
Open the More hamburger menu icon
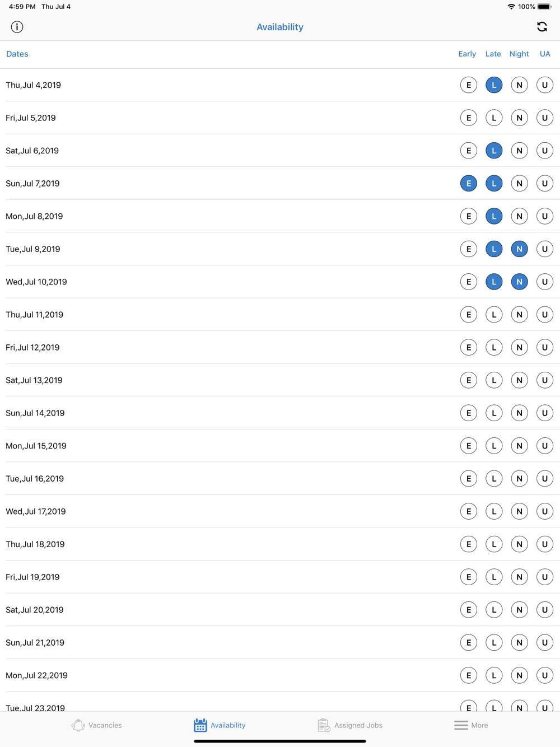[x=461, y=725]
